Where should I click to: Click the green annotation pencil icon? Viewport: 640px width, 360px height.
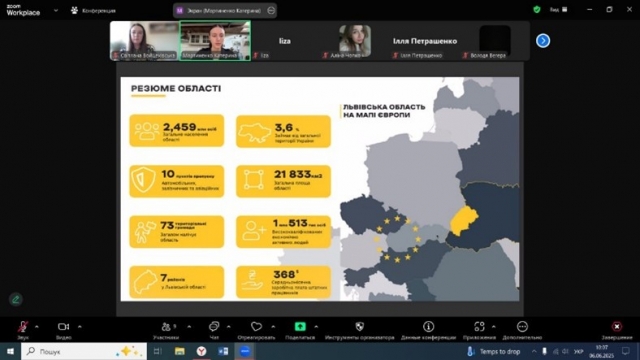[16, 299]
